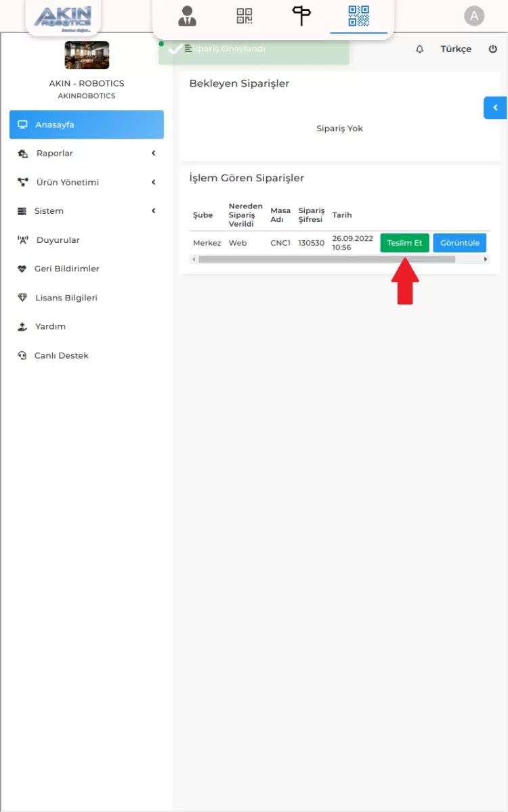Click the user profile icon in top bar
The width and height of the screenshot is (508, 812).
tap(187, 16)
